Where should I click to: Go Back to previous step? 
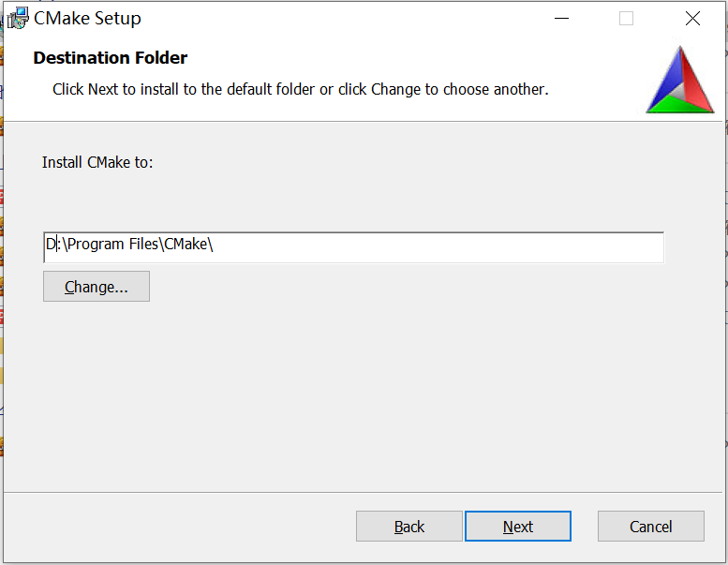pos(409,526)
